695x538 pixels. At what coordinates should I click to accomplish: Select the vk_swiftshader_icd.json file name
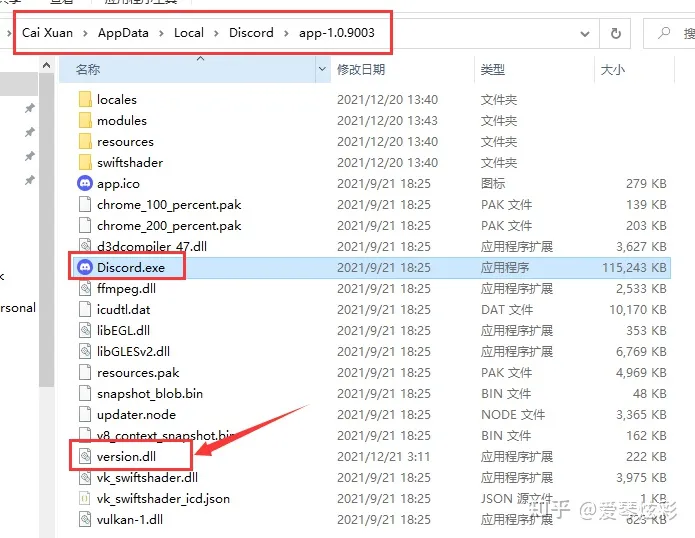163,499
